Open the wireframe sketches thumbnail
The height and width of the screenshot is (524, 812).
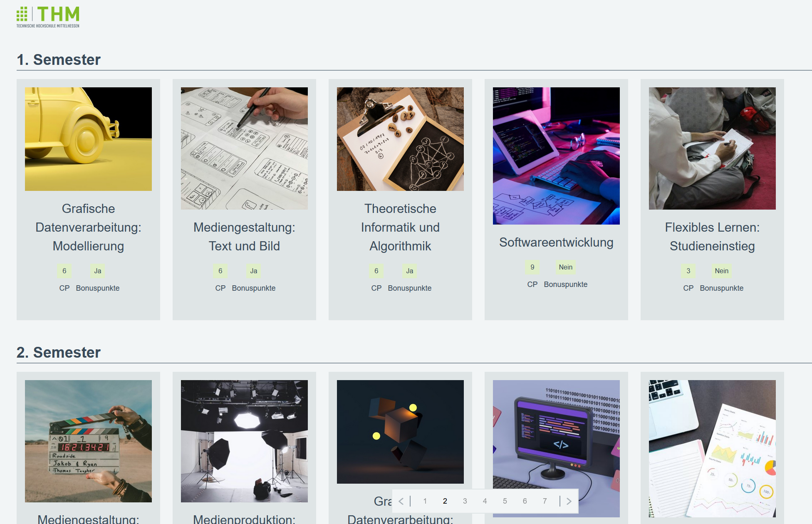coord(244,148)
